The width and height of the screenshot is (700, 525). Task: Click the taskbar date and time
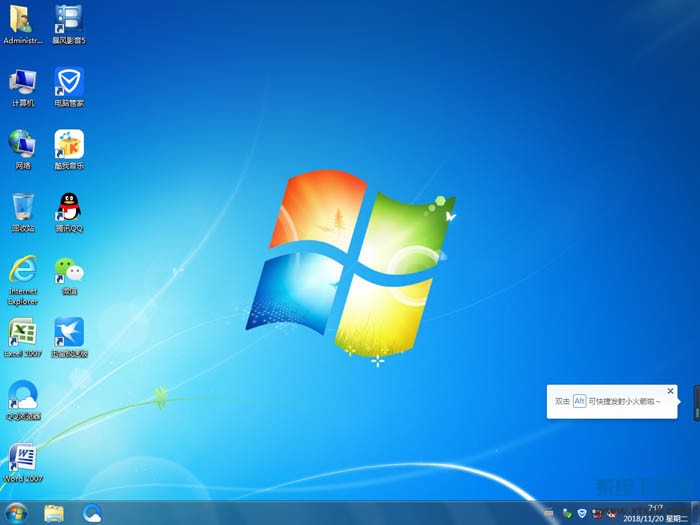coord(658,513)
